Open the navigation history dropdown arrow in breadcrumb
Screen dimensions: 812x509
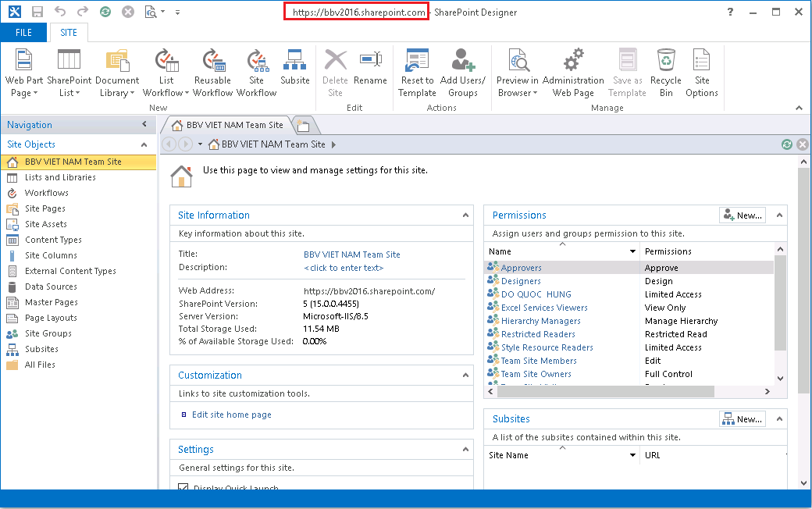pyautogui.click(x=200, y=144)
